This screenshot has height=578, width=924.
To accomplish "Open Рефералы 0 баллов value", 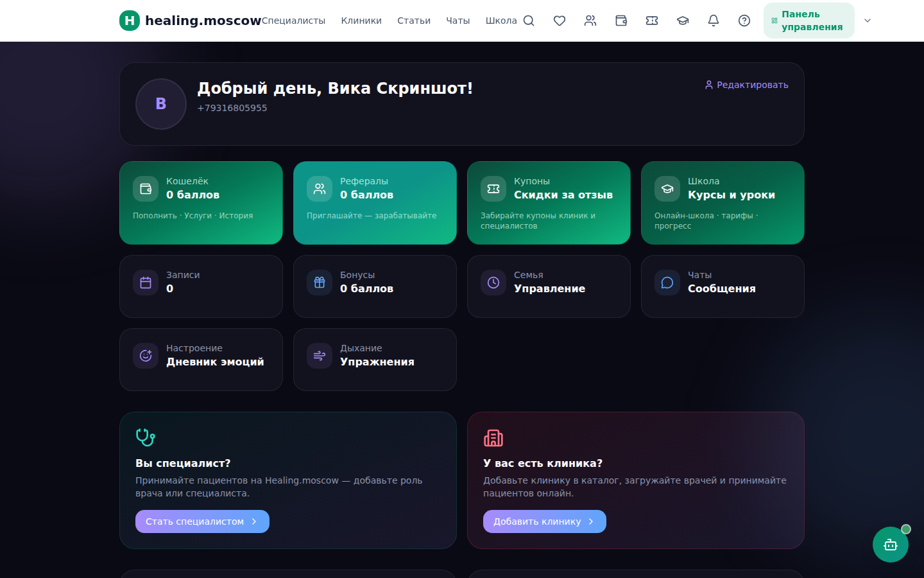I will click(x=366, y=195).
